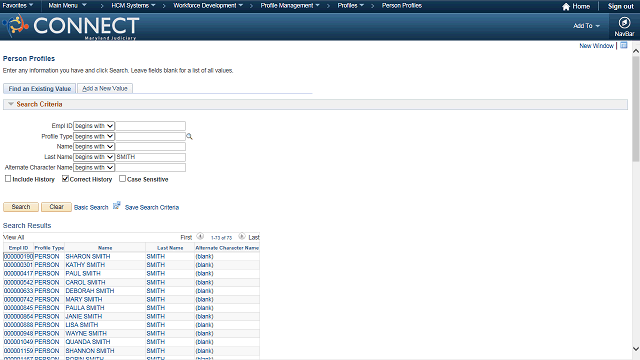Switch to Add a New Value tab
This screenshot has width=640, height=360.
click(105, 89)
